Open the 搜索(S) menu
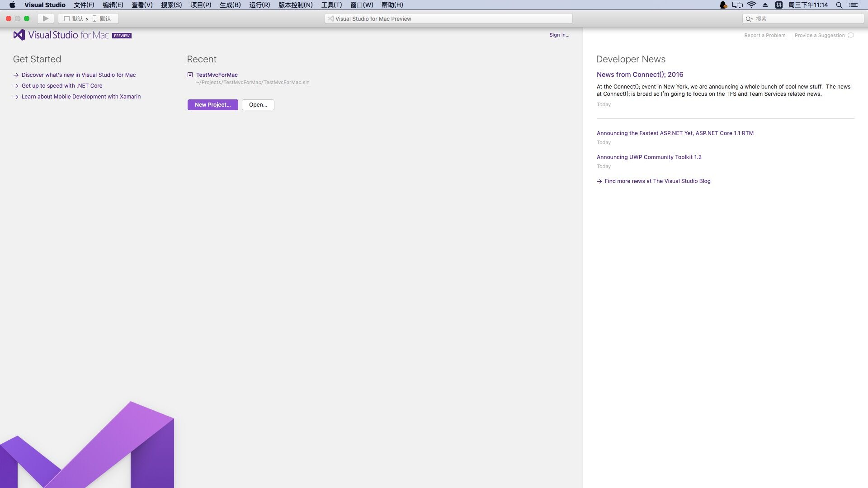 click(171, 5)
